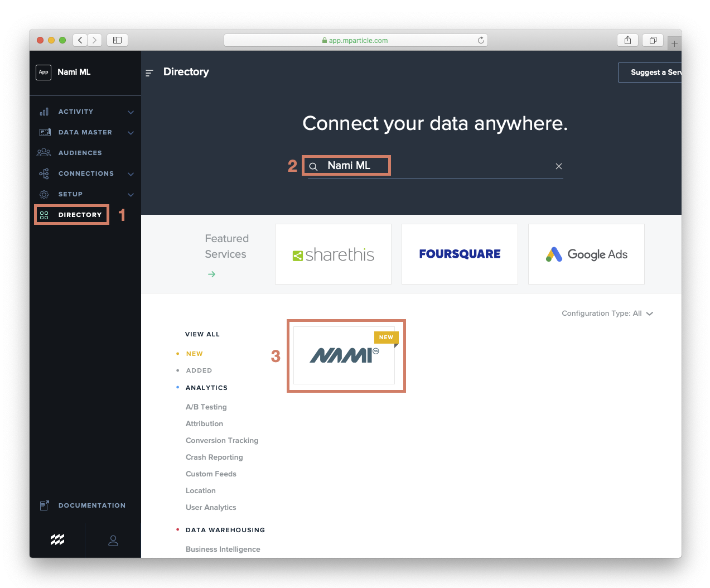Expand the Setup chevron
Viewport: 710px width, 588px height.
131,195
